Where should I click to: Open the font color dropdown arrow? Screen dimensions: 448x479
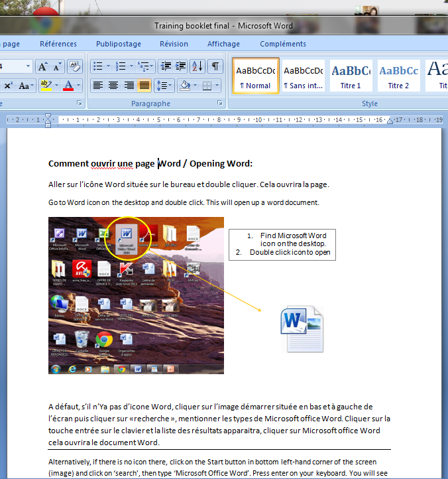click(78, 86)
